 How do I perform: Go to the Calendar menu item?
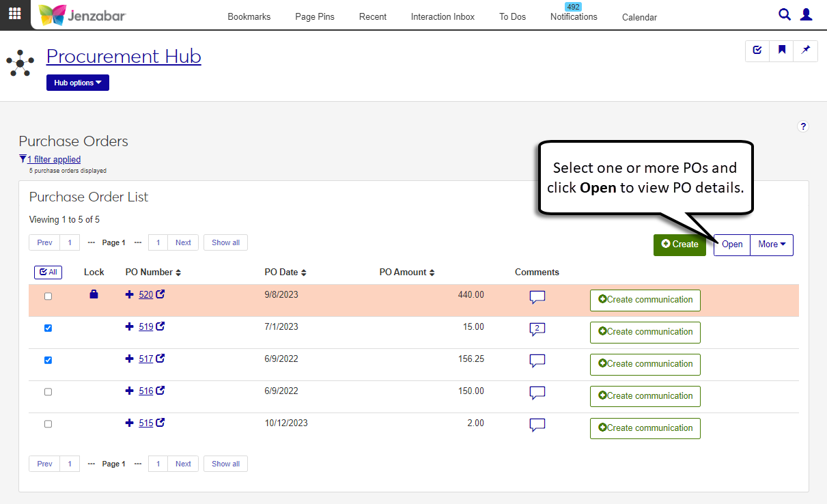click(639, 18)
